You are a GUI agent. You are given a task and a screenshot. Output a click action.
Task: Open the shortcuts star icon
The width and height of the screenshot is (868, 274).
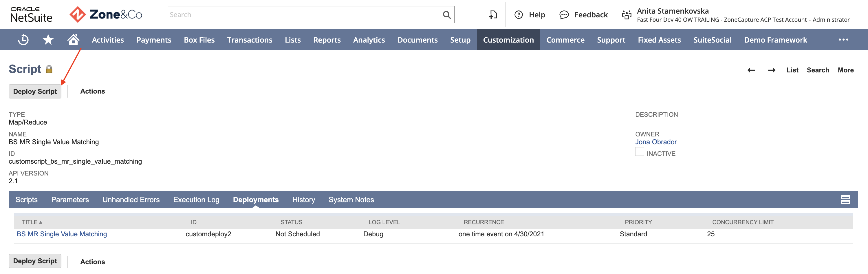48,39
